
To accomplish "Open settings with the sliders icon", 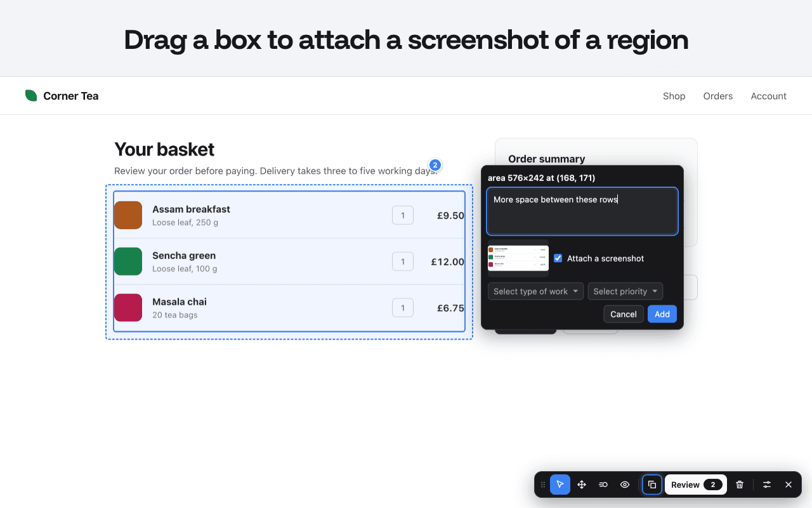I will point(767,485).
